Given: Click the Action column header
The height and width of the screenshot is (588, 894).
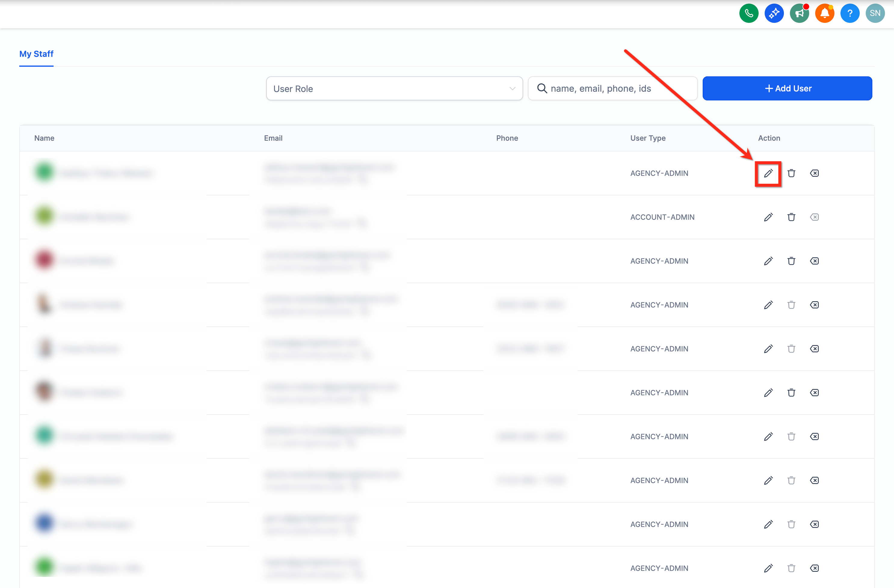Looking at the screenshot, I should [x=769, y=138].
